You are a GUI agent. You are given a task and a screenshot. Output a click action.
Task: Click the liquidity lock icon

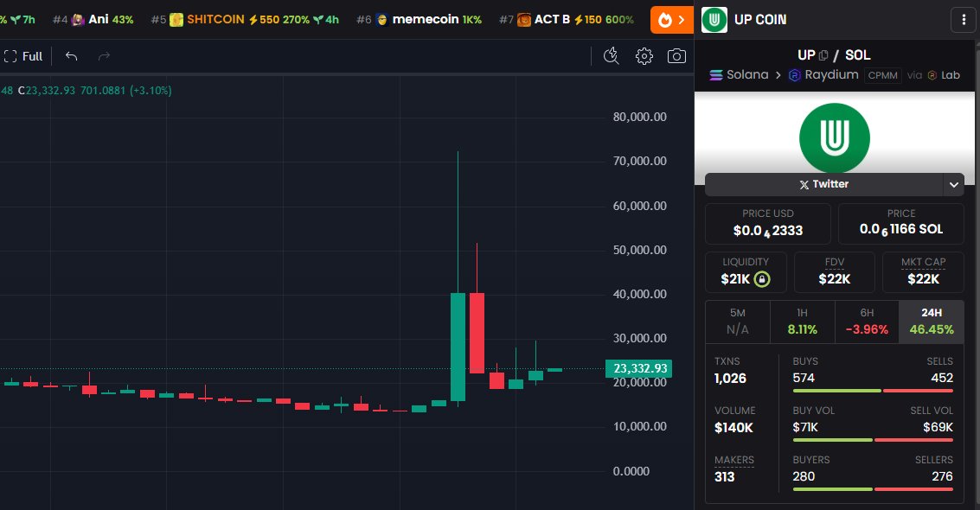point(762,279)
